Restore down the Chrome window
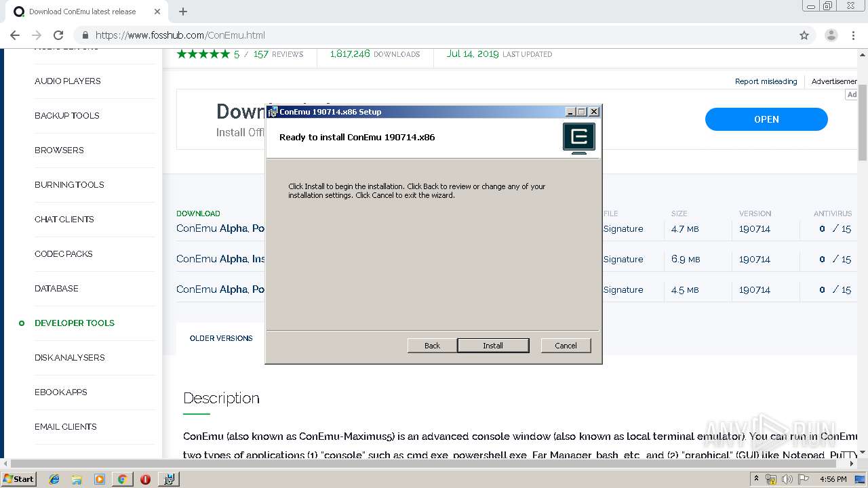This screenshot has width=868, height=488. coord(828,5)
